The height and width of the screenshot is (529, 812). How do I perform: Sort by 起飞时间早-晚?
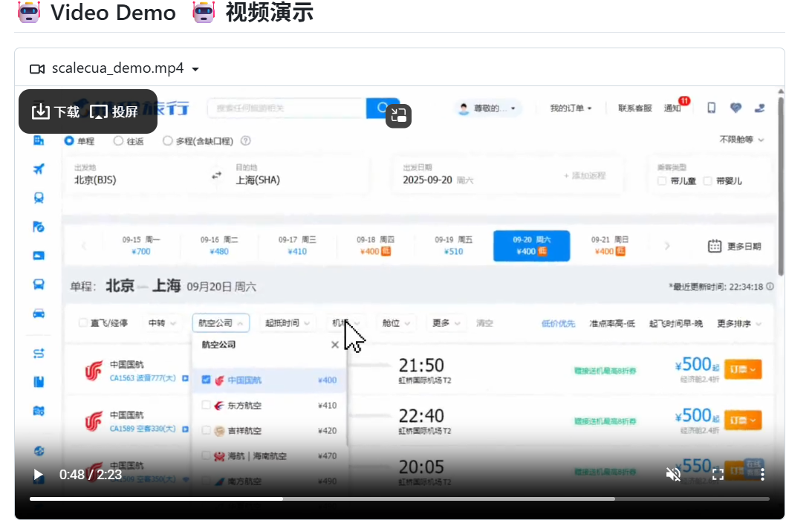[x=676, y=323]
